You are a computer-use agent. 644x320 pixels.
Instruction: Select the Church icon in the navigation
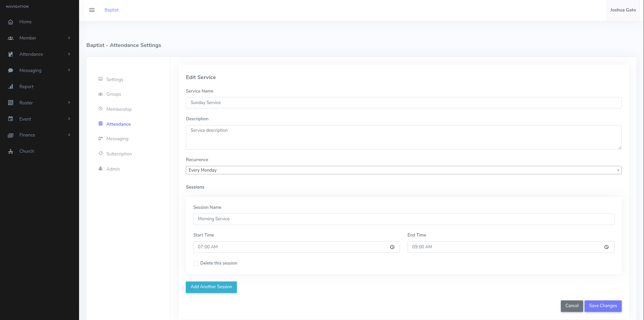[11, 151]
